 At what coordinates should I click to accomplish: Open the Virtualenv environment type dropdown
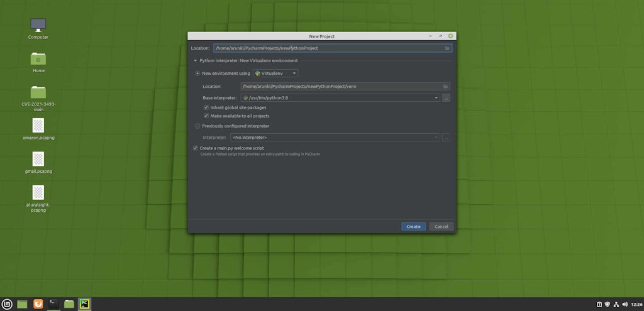coord(275,74)
